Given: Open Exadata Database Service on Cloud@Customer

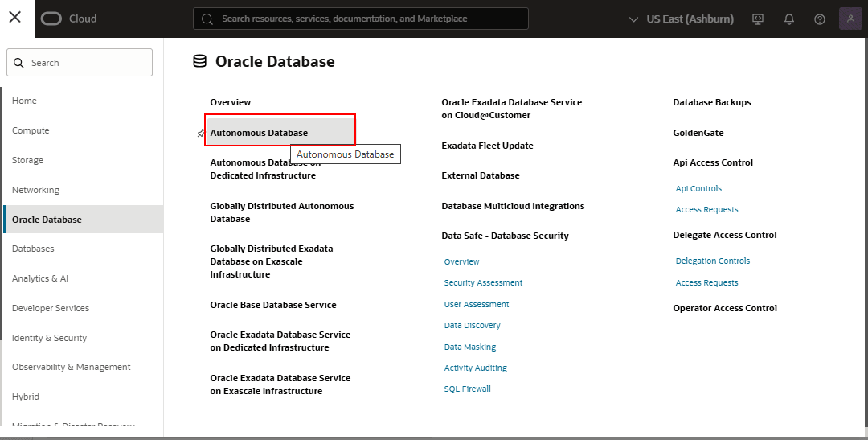Looking at the screenshot, I should (511, 109).
